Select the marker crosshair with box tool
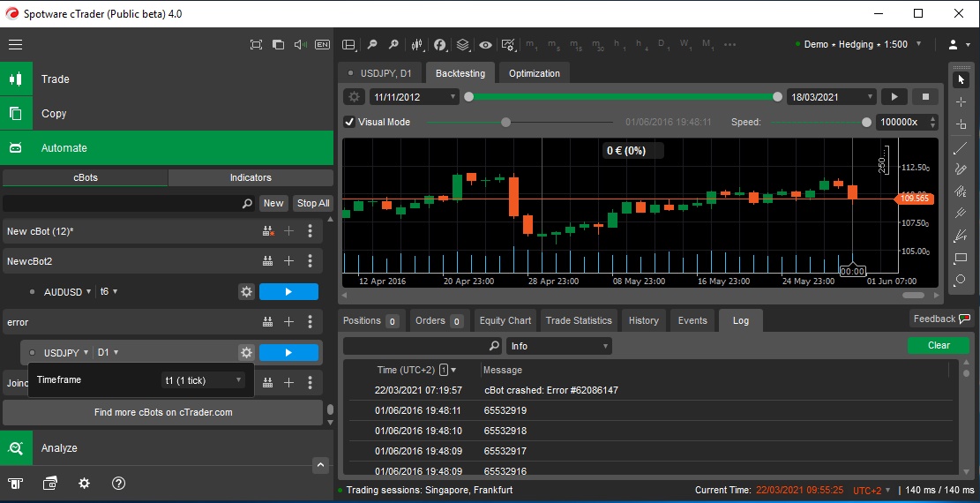The image size is (980, 503). pyautogui.click(x=961, y=124)
